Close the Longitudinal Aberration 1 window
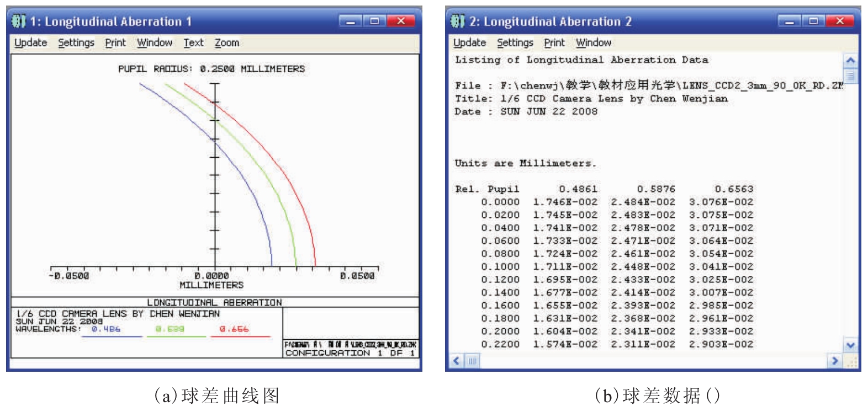The width and height of the screenshot is (868, 412). click(x=401, y=21)
